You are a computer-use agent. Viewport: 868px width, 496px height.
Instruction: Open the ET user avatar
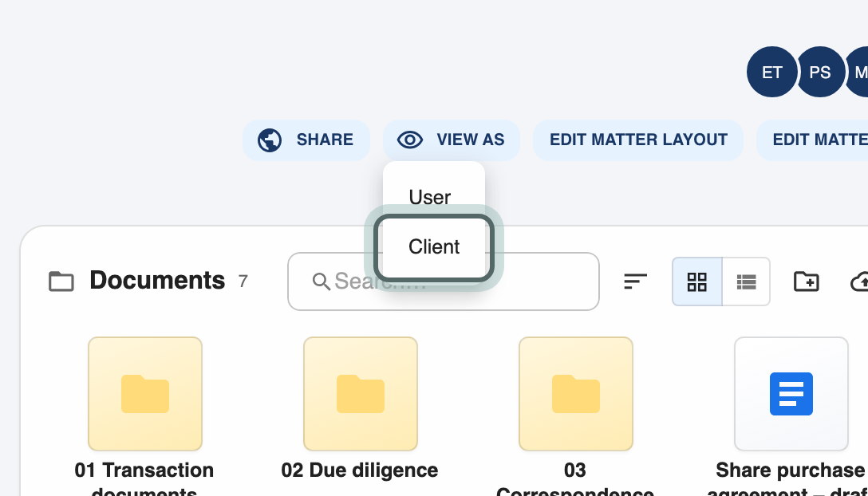point(771,72)
